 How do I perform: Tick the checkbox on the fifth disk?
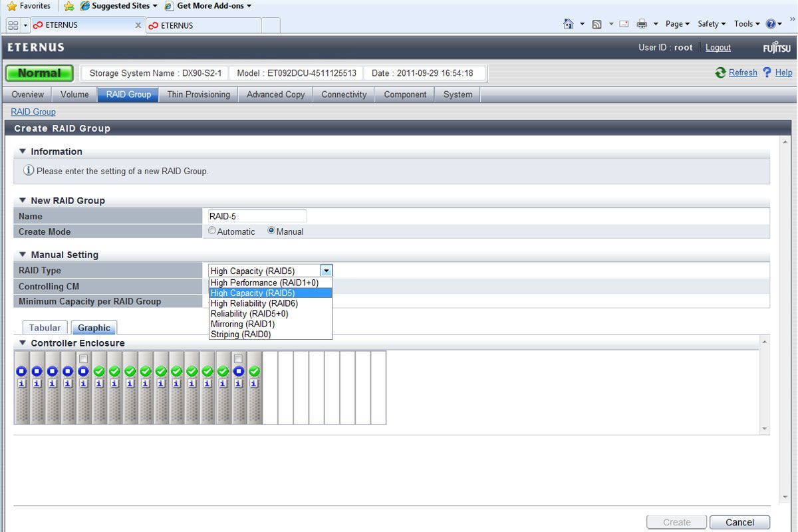(x=83, y=358)
